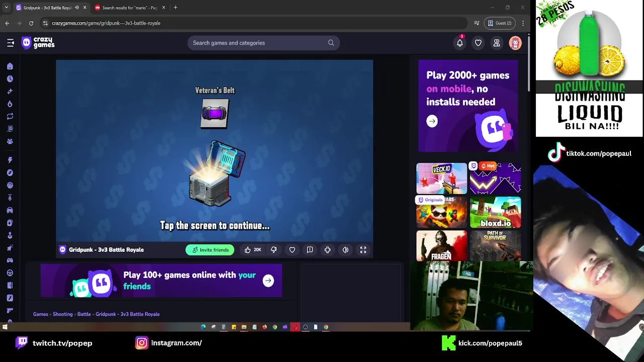The image size is (644, 362).
Task: Open Path of Survivor game thumbnail
Action: click(x=495, y=246)
